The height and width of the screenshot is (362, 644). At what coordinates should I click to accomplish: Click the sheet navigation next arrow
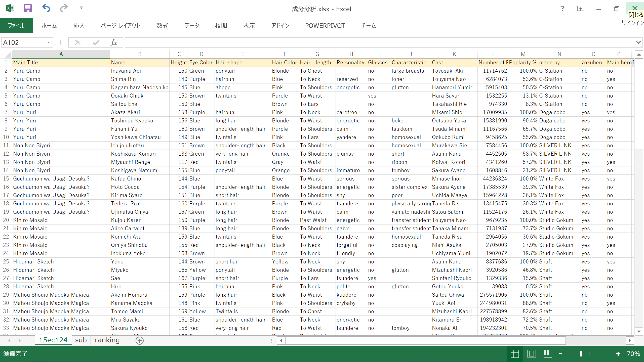coord(19,340)
